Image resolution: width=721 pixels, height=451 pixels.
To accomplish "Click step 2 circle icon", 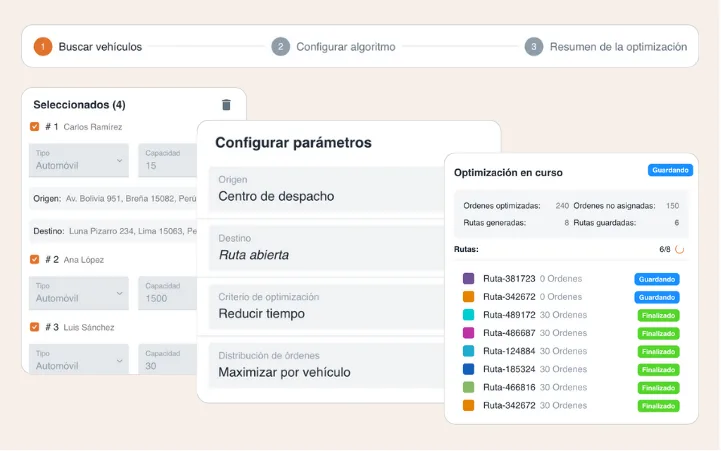I will pos(280,46).
